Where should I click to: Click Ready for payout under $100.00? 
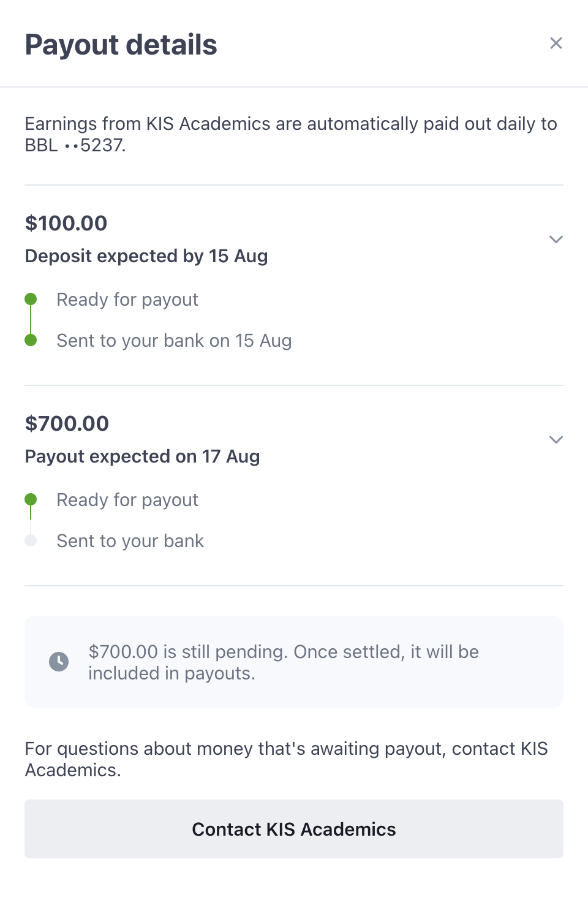[x=127, y=300]
